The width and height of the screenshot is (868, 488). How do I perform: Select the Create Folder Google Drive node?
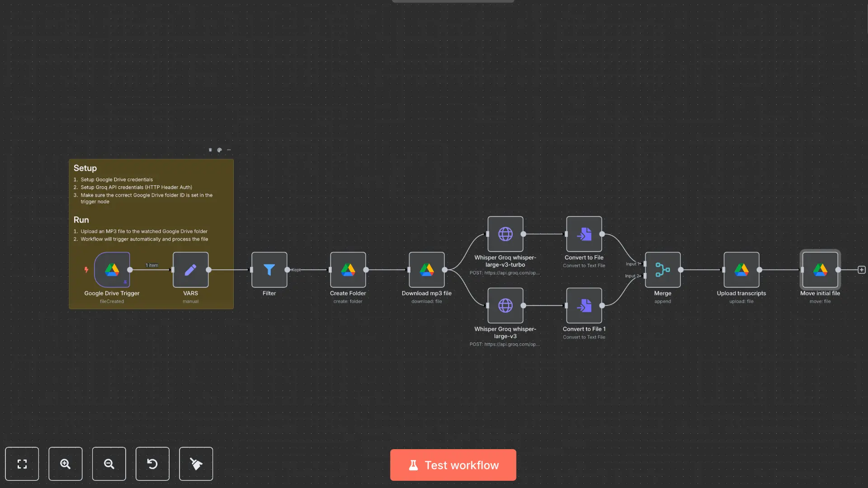[348, 270]
